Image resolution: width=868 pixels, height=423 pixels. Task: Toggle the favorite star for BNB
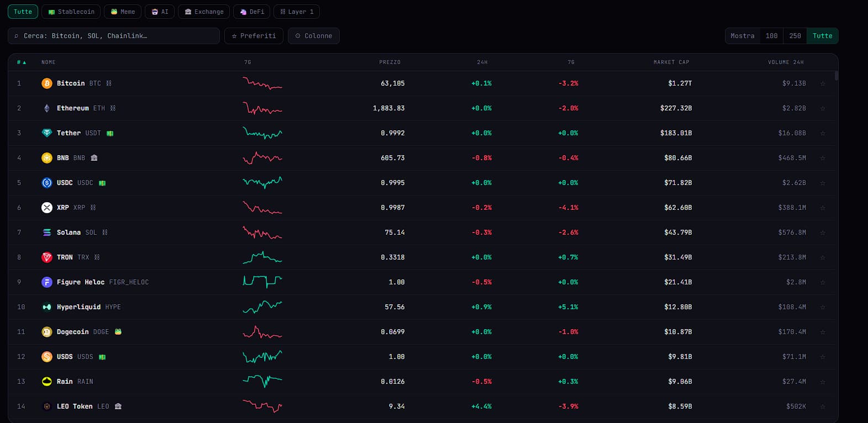(x=823, y=158)
